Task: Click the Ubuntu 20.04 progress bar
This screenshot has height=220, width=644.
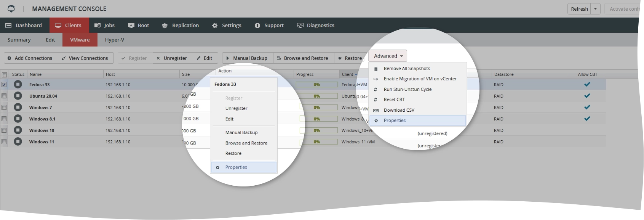Action: [x=317, y=96]
